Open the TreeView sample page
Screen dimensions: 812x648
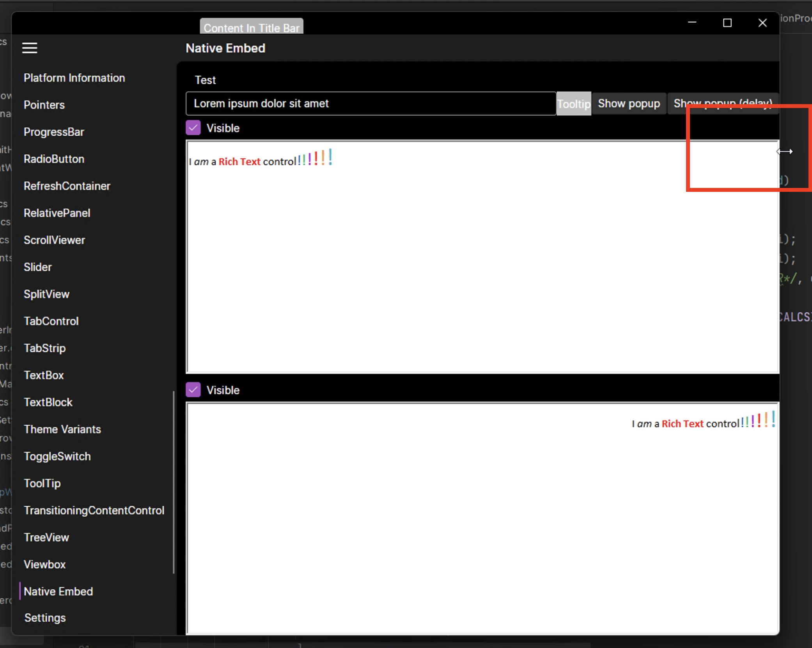pyautogui.click(x=46, y=537)
